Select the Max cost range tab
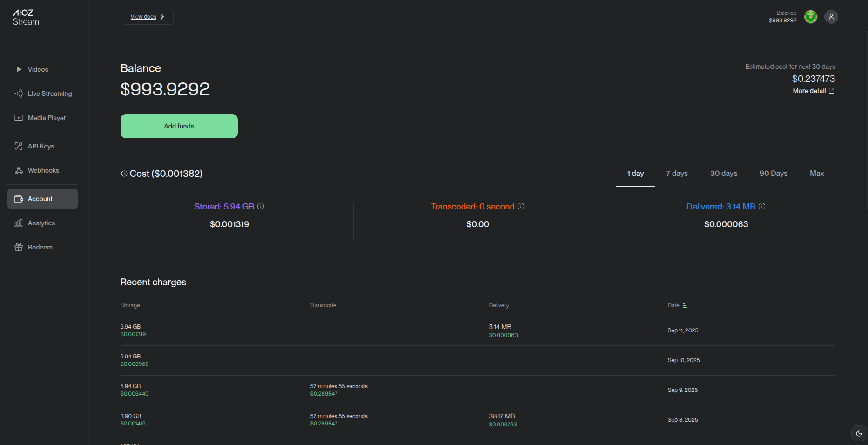The image size is (868, 445). pos(816,174)
